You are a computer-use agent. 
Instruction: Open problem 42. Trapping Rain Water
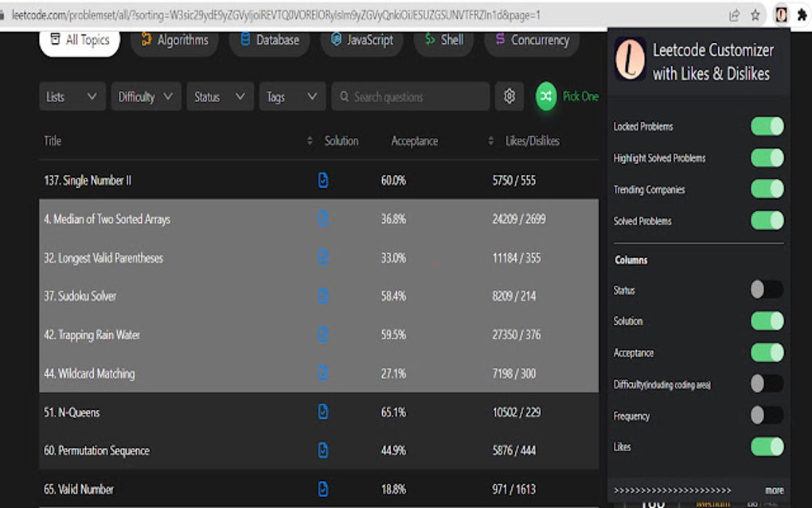[x=92, y=335]
